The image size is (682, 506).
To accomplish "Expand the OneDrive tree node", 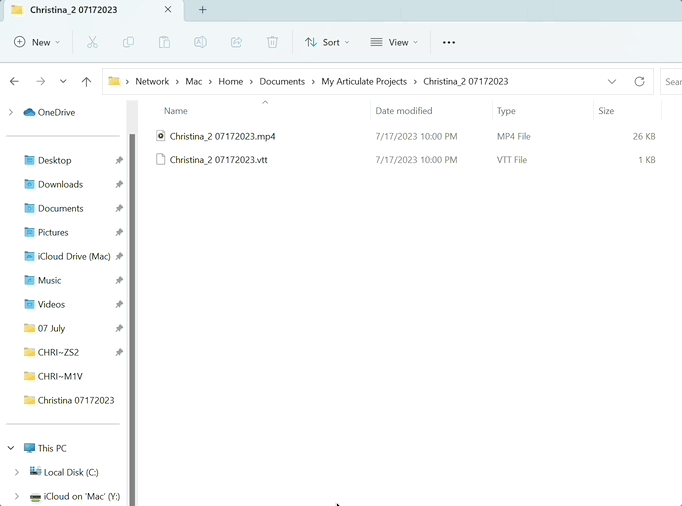I will click(x=11, y=112).
